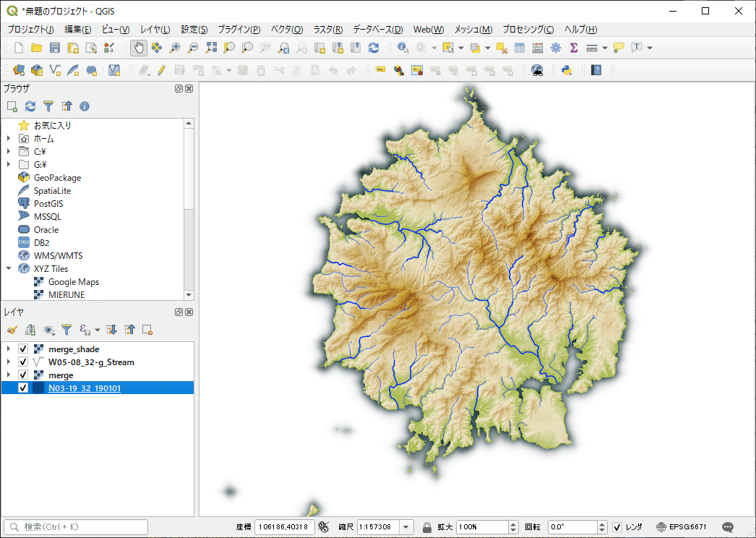The image size is (756, 538).
Task: Open the ラスタ(R) menu
Action: point(327,30)
